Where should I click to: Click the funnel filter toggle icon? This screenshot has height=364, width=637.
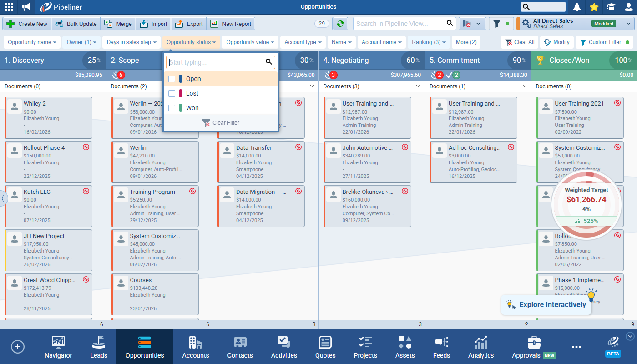500,24
